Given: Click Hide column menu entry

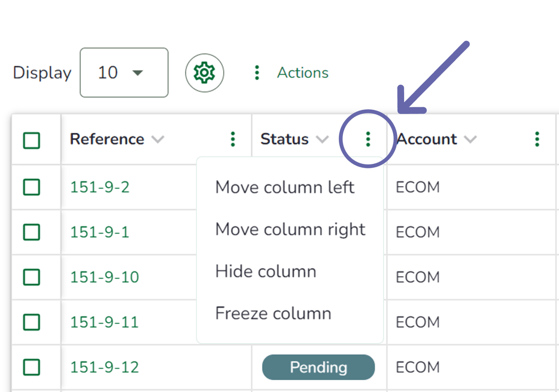Looking at the screenshot, I should [x=266, y=272].
